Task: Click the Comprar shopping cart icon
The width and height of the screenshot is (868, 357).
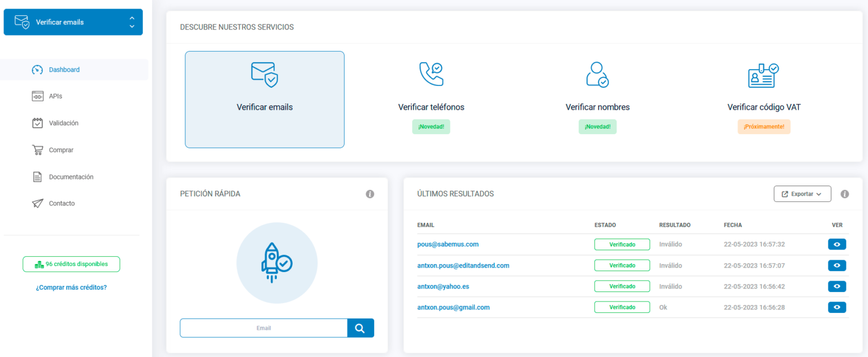Action: point(37,150)
